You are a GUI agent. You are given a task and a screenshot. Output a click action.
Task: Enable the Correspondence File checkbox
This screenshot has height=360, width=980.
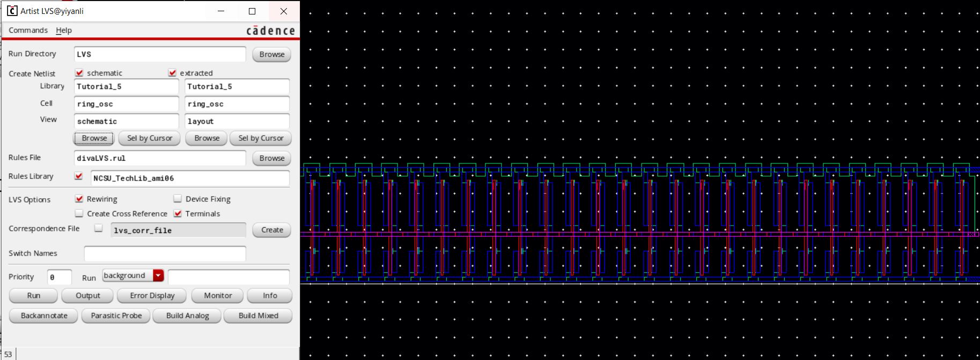98,228
